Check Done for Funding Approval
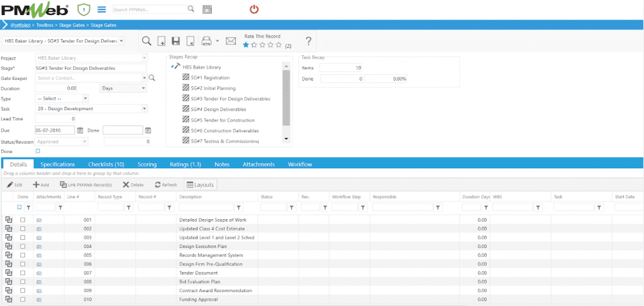 click(23, 300)
